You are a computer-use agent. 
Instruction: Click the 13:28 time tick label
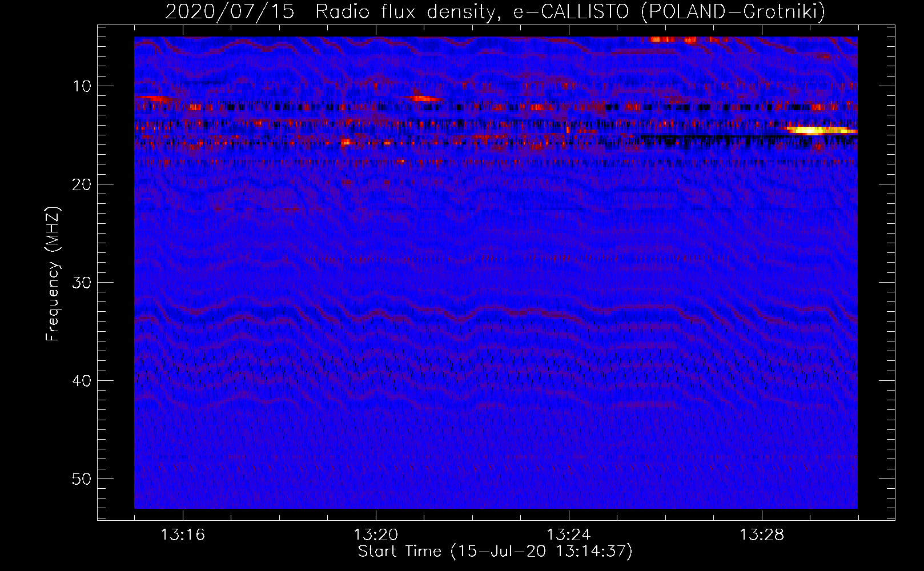click(762, 535)
